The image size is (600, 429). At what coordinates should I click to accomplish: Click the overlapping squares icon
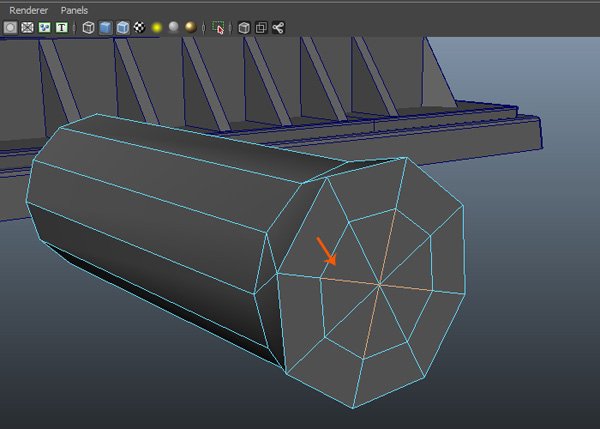coord(261,28)
